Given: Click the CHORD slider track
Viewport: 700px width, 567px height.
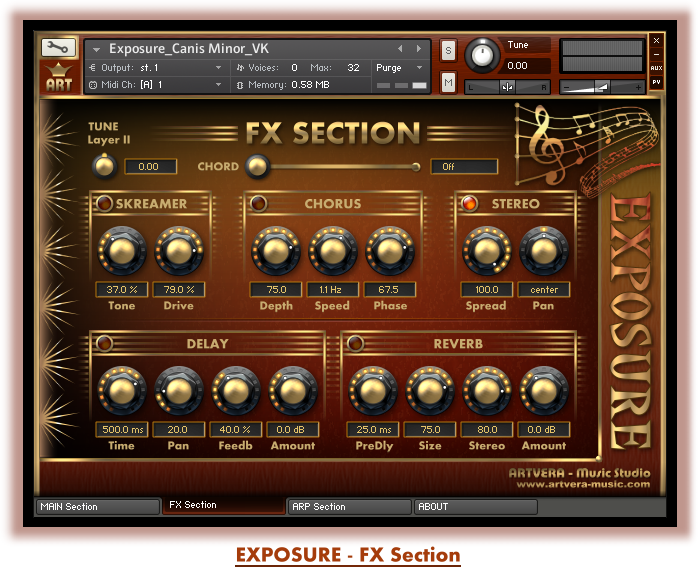Looking at the screenshot, I should tap(340, 167).
